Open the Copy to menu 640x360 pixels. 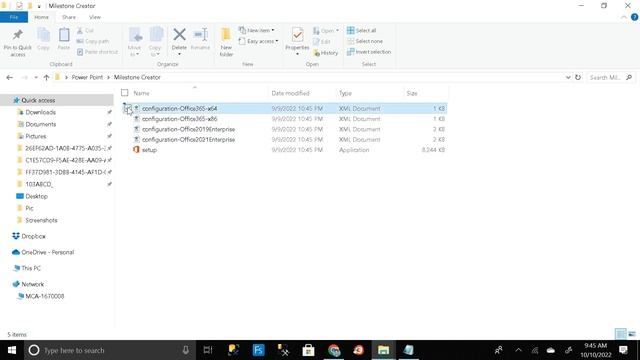[x=155, y=42]
